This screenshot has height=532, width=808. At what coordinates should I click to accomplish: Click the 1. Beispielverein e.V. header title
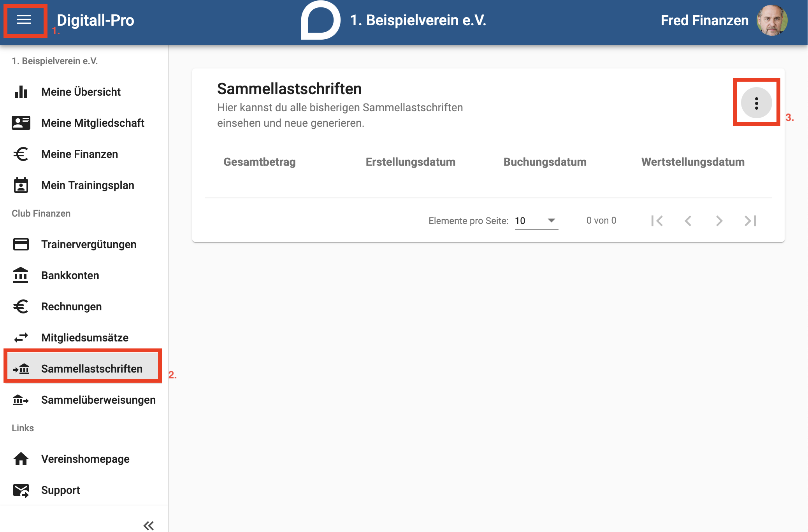(x=418, y=20)
